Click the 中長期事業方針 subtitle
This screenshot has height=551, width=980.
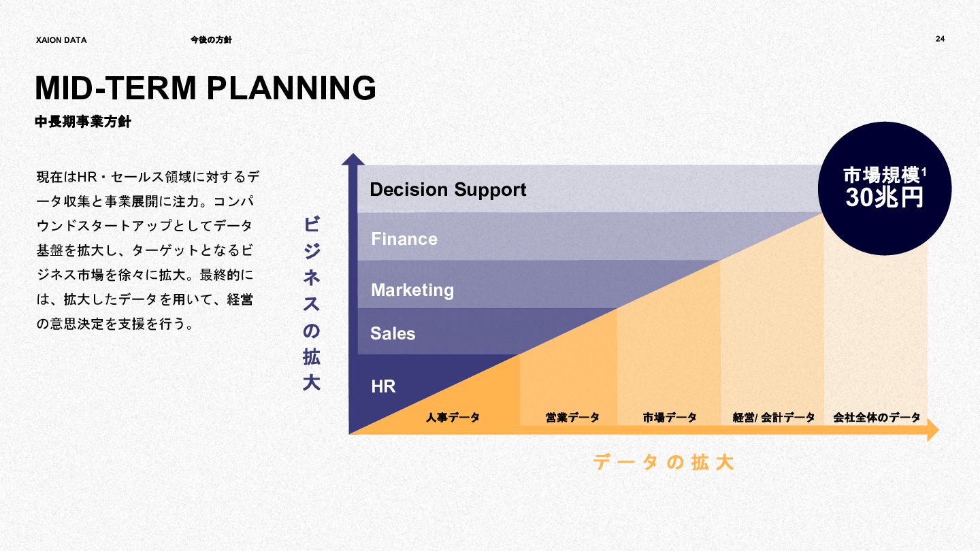coord(83,122)
